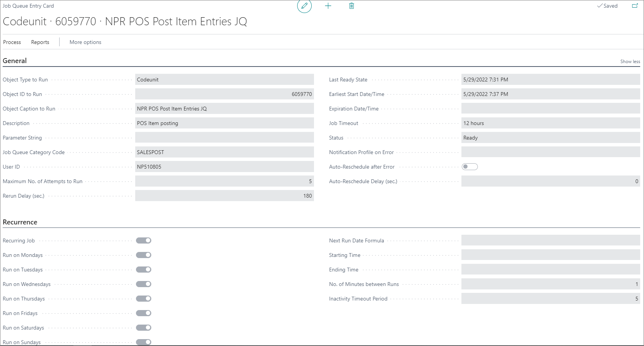Collapse the Recurrence section header
Screen dimensions: 644x346
[x=20, y=222]
